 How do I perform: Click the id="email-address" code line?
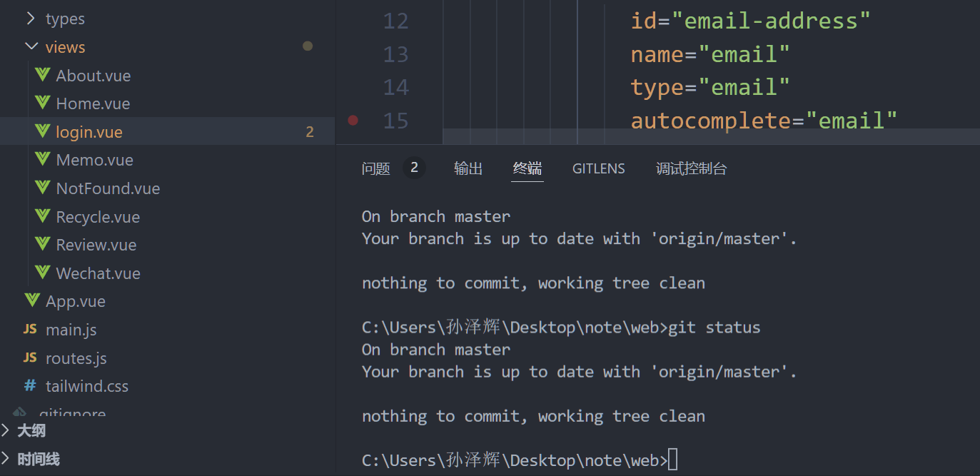(x=751, y=21)
